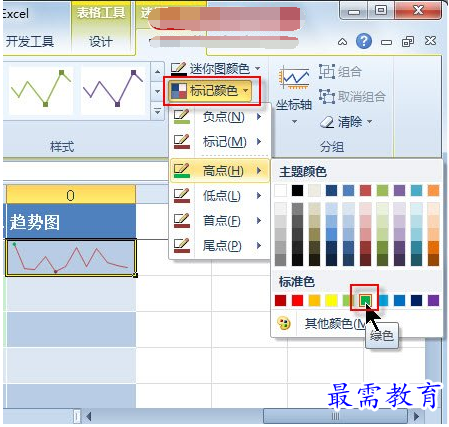This screenshot has height=427, width=449.
Task: Pick the orange theme color top row
Action: [x=433, y=191]
